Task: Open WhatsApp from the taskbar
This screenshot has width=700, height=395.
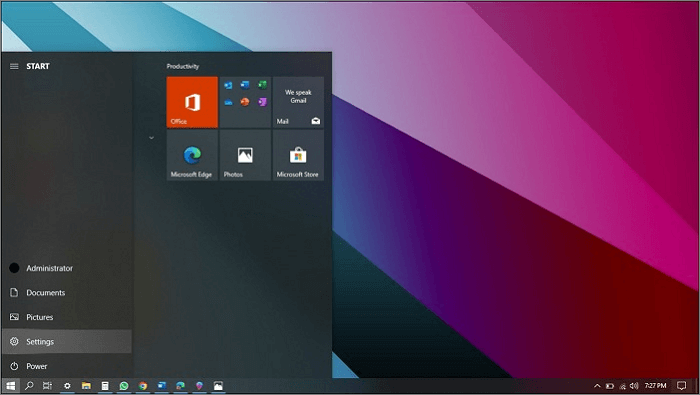Action: click(124, 386)
